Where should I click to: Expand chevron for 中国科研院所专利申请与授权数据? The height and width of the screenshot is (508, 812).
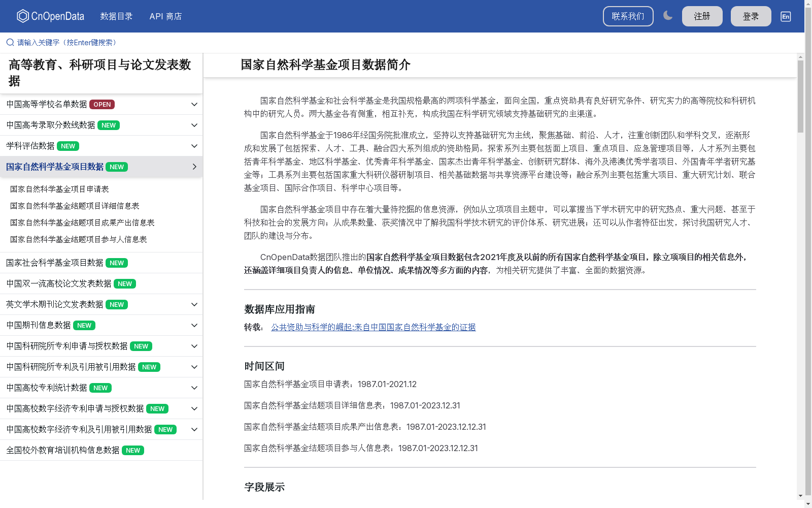tap(194, 346)
